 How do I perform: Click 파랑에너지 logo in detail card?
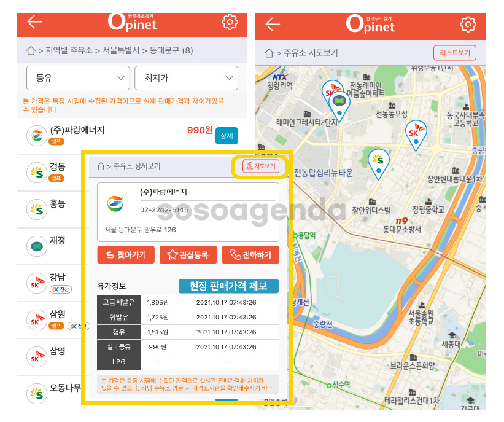tap(115, 203)
